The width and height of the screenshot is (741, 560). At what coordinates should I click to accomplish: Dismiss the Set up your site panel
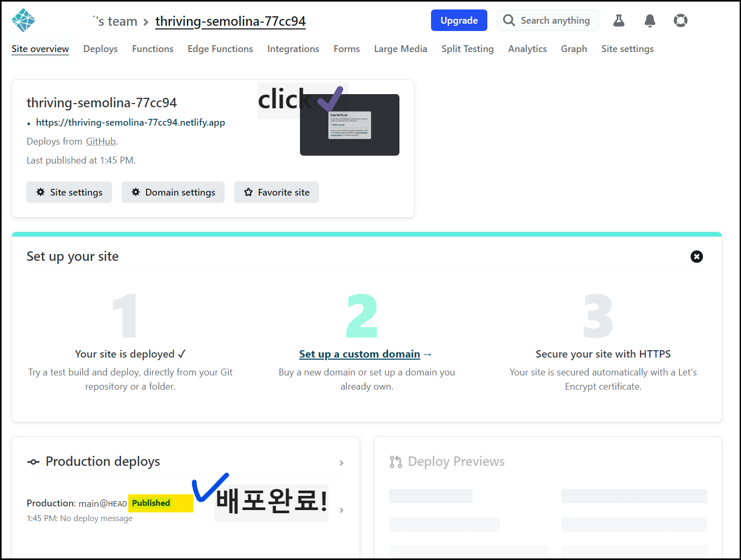697,257
